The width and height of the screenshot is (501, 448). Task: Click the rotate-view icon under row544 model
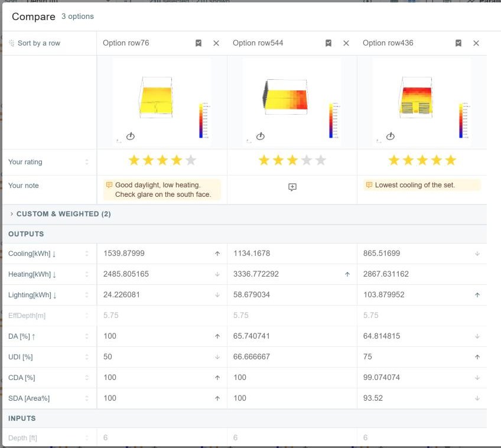tap(261, 136)
